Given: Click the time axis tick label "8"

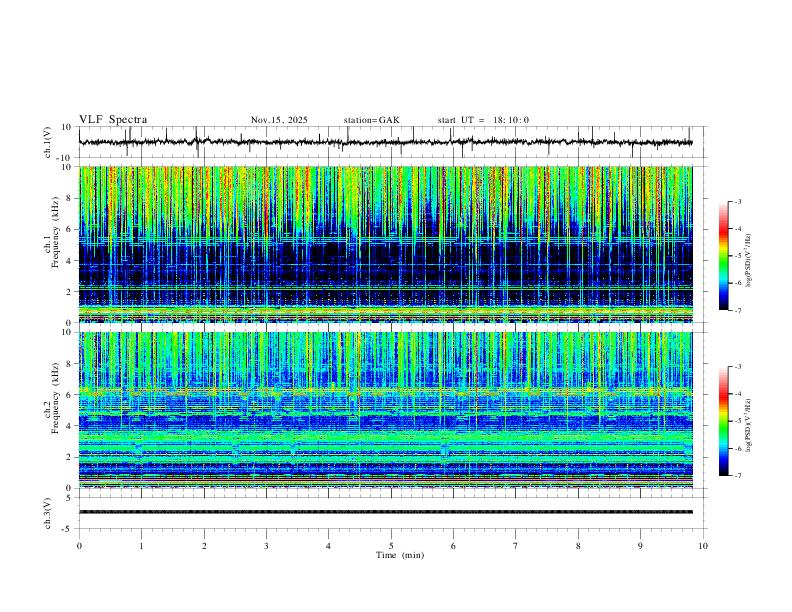Looking at the screenshot, I should tap(578, 546).
